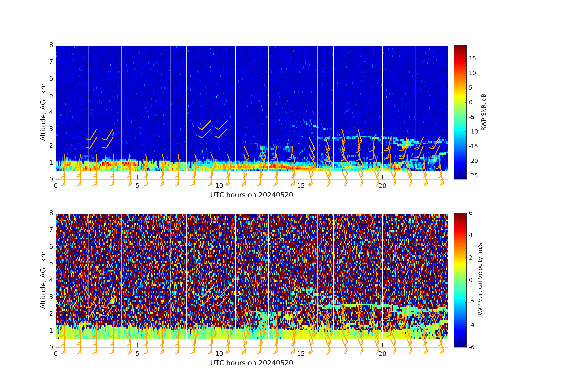Click x-axis tick 15 on bottom plot
This screenshot has width=571, height=392.
tap(301, 354)
